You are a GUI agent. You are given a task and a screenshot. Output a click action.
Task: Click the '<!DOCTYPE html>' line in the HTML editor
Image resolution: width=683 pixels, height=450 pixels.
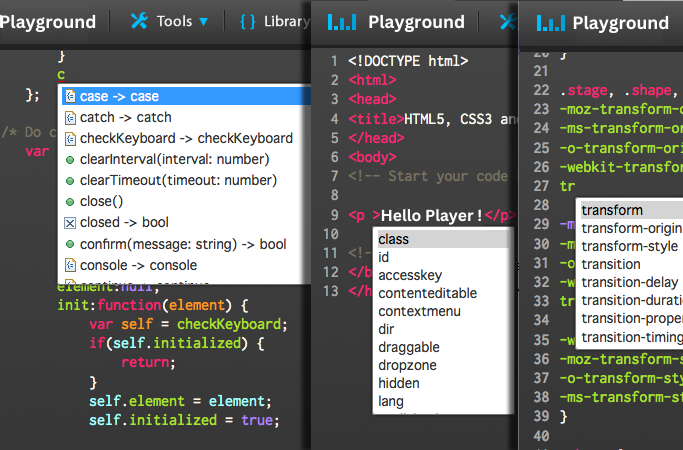point(408,61)
